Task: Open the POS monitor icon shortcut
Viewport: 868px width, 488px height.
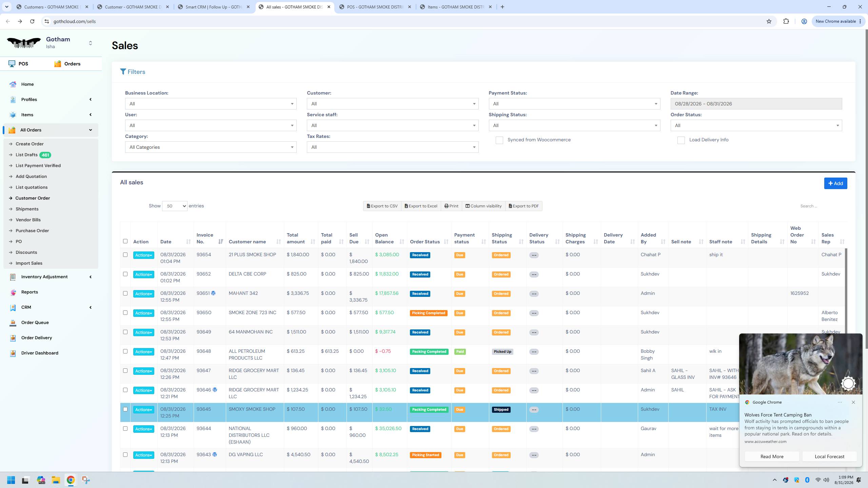Action: click(12, 64)
